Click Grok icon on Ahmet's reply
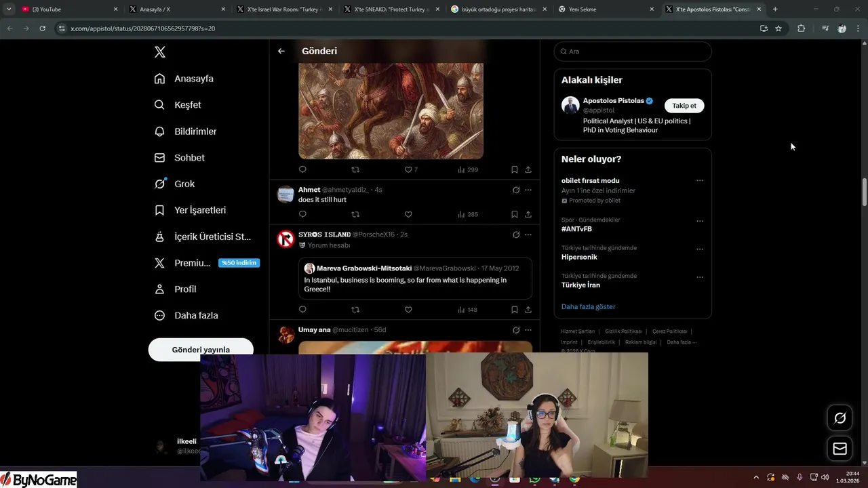Viewport: 868px width, 488px height. pyautogui.click(x=516, y=190)
